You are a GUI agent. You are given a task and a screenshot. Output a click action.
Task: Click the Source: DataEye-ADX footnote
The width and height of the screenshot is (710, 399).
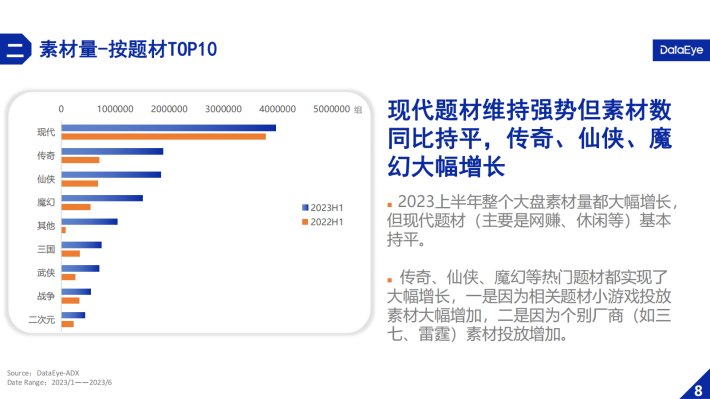(x=43, y=373)
